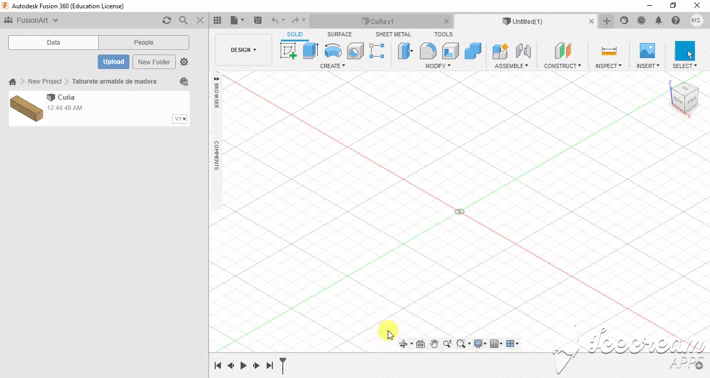
Task: Switch to the Cuña v1 document tab
Action: (x=381, y=21)
